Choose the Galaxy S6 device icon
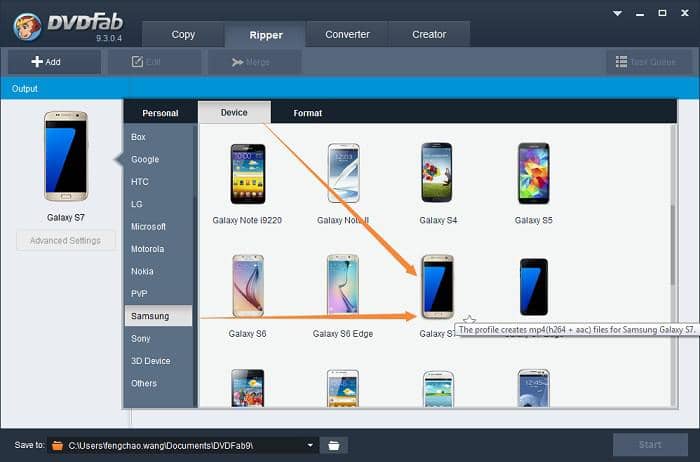The height and width of the screenshot is (462, 700). pyautogui.click(x=248, y=286)
